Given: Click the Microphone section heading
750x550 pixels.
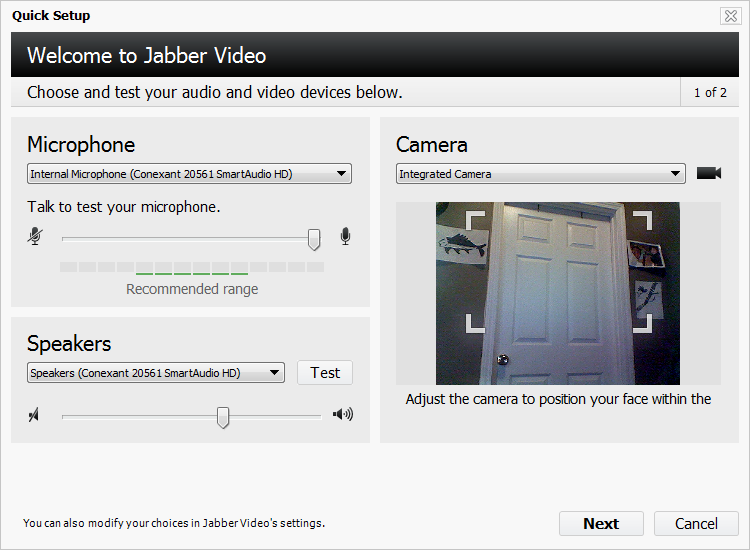Looking at the screenshot, I should 81,145.
